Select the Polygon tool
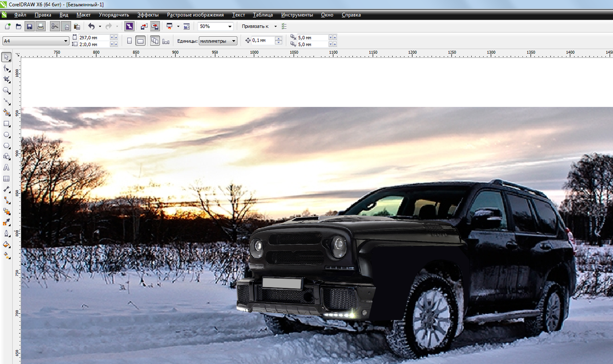The width and height of the screenshot is (613, 364). click(x=7, y=145)
